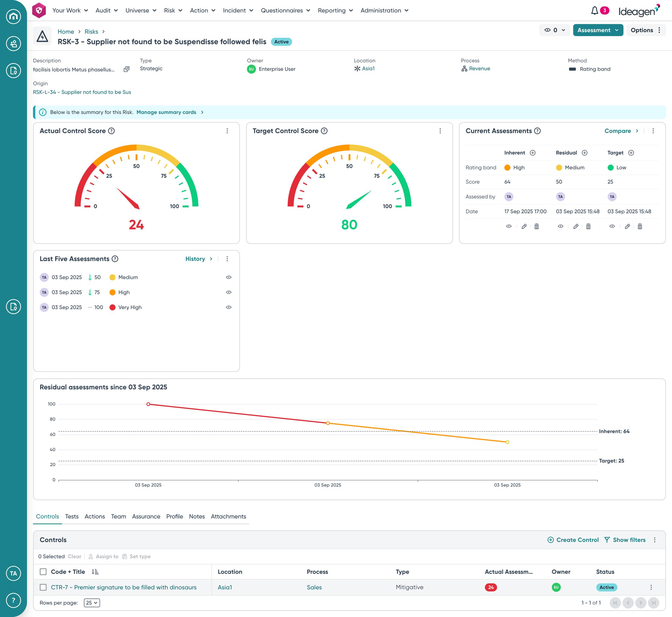Check the CTR-7 control row checkbox

coord(43,587)
